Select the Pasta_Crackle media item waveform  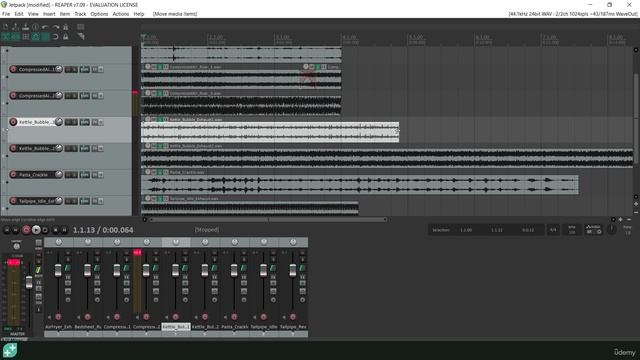[360, 184]
